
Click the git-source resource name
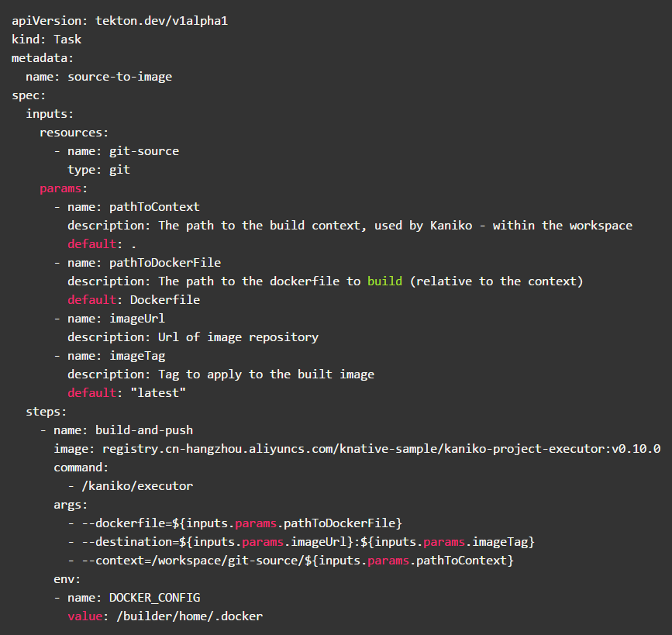[143, 151]
